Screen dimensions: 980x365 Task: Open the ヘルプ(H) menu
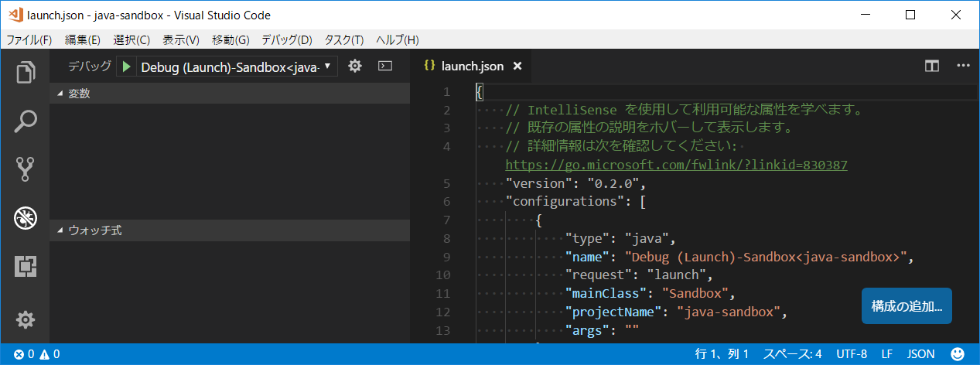[397, 39]
